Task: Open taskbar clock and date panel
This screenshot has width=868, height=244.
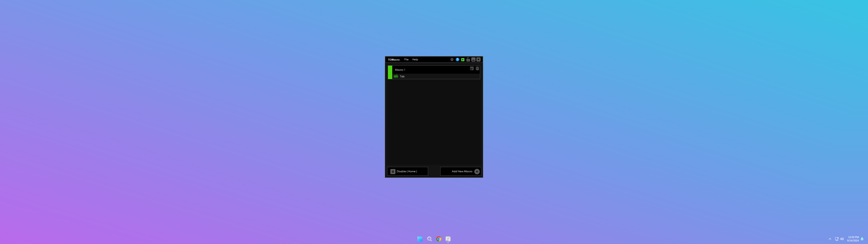Action: [x=853, y=239]
